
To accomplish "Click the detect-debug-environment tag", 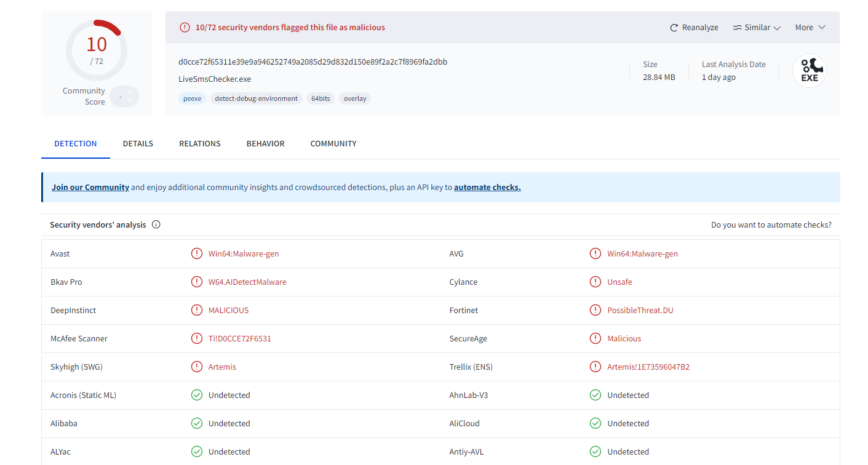I will coord(257,98).
